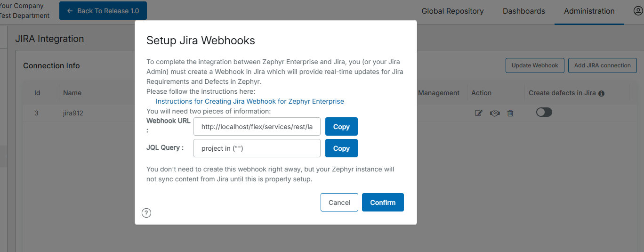Click inside the JQL Query field
Screen dimensions: 644x252
pyautogui.click(x=257, y=148)
